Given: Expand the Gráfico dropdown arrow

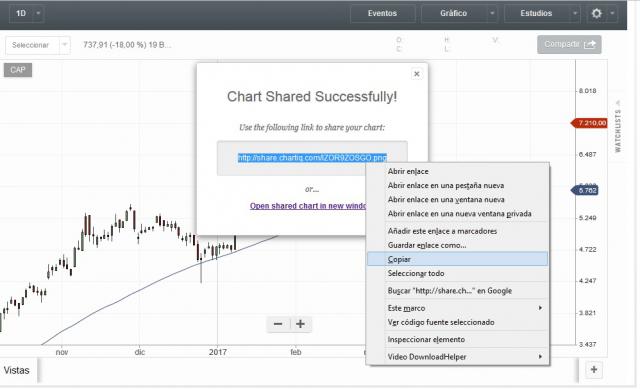Looking at the screenshot, I should pyautogui.click(x=492, y=13).
